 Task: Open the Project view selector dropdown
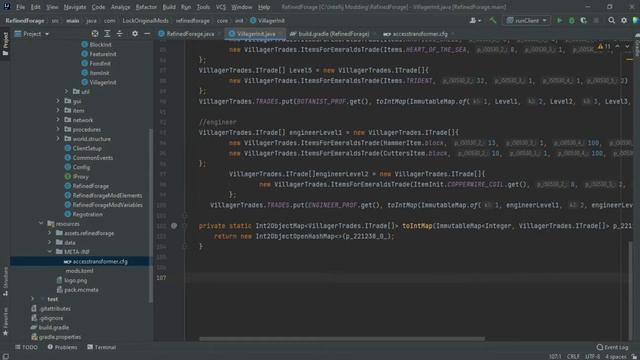32,34
